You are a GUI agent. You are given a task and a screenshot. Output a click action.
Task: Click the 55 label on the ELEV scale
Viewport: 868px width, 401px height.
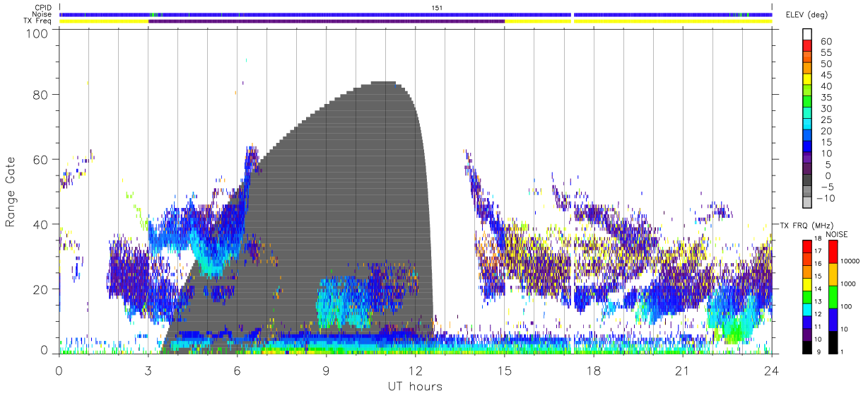tap(826, 53)
